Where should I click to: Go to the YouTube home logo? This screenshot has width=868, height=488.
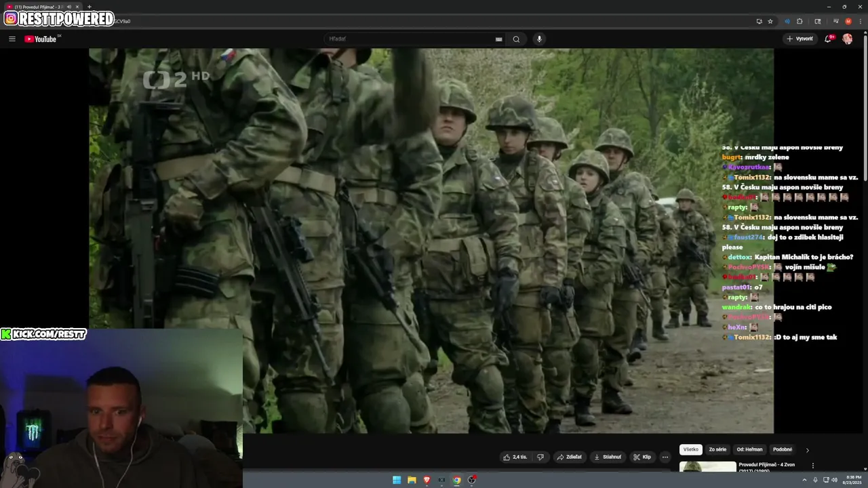click(x=41, y=39)
